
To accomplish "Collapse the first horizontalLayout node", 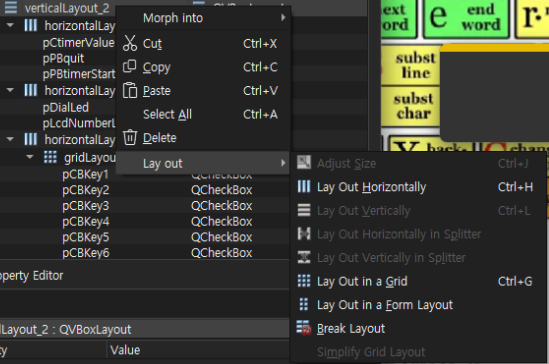I will 10,25.
